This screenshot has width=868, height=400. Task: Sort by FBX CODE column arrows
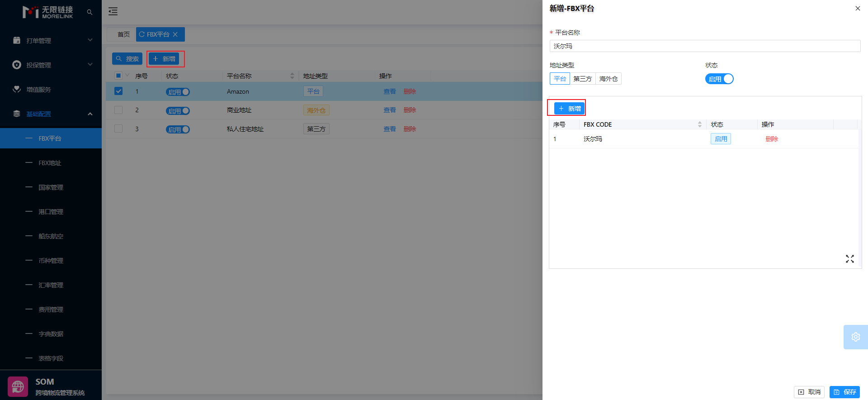pos(700,124)
